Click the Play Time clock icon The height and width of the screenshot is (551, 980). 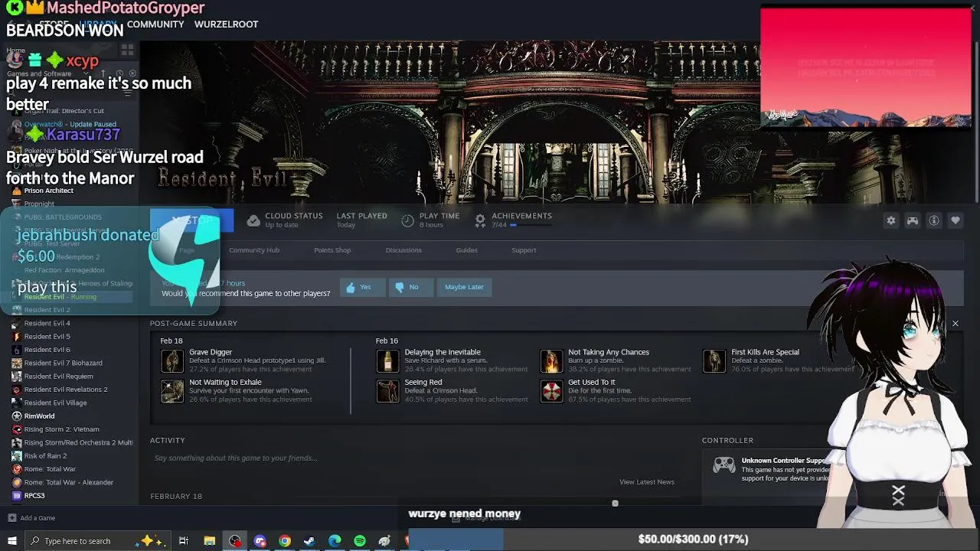407,220
